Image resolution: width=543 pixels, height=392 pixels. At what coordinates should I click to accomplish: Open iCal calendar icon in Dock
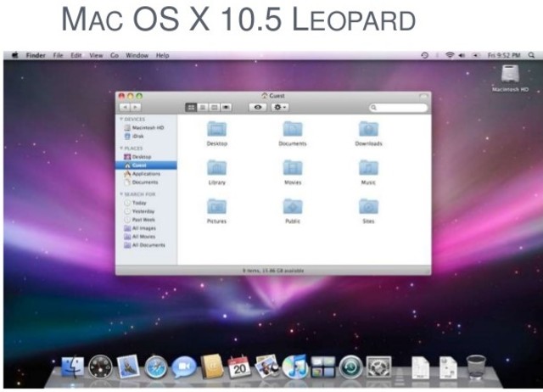pyautogui.click(x=239, y=367)
